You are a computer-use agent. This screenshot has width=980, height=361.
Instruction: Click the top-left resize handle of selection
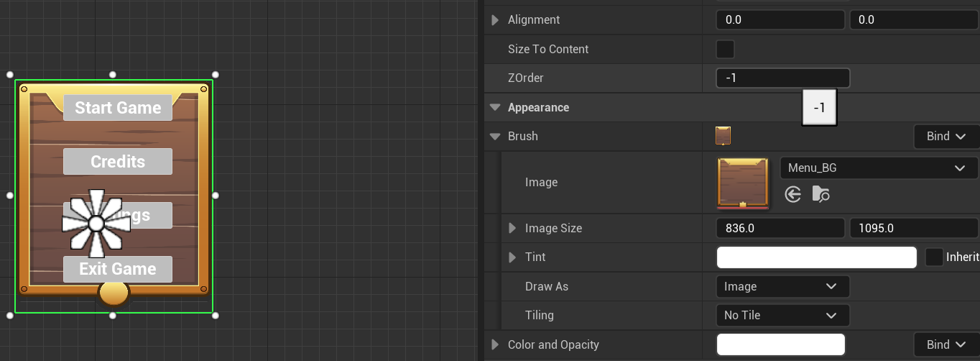(10, 74)
